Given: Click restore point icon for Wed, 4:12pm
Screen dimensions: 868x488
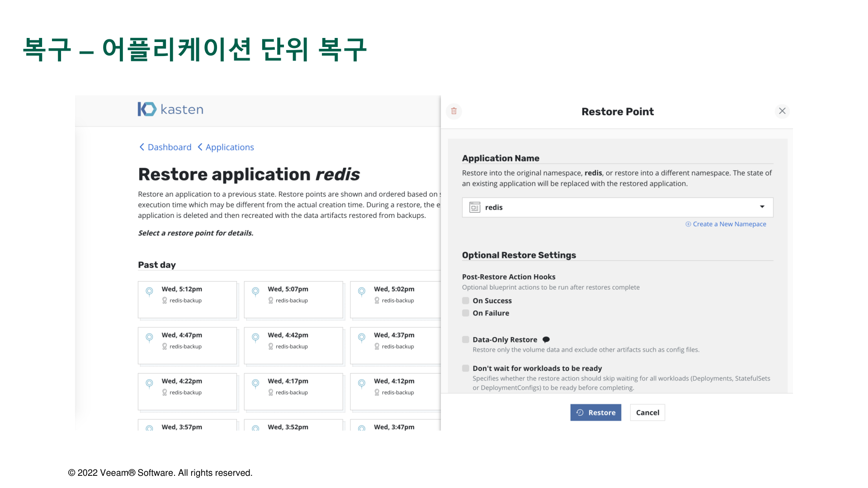Looking at the screenshot, I should click(x=362, y=384).
